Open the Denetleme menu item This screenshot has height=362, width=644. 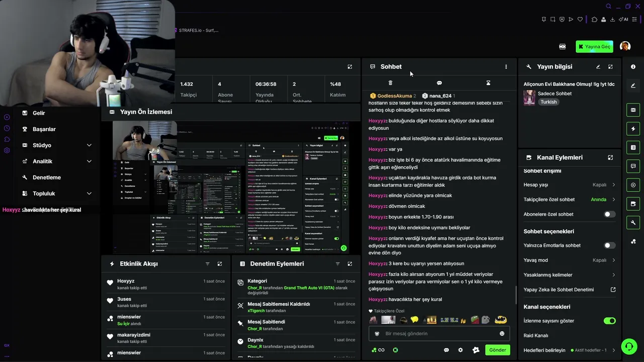click(47, 177)
